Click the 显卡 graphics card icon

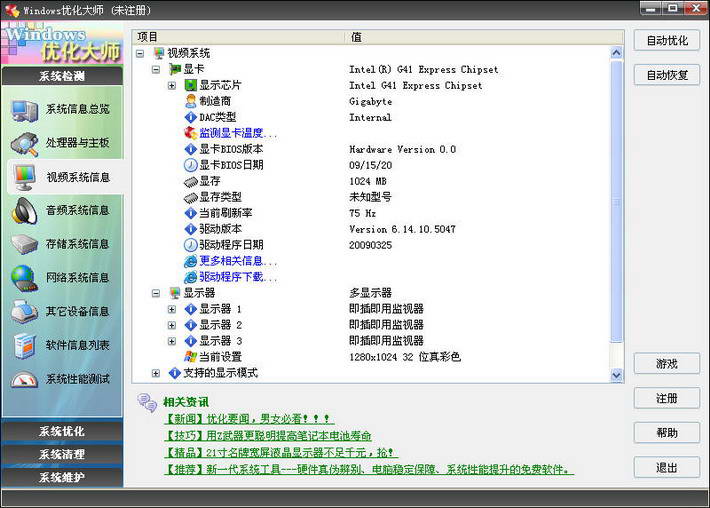[x=175, y=69]
